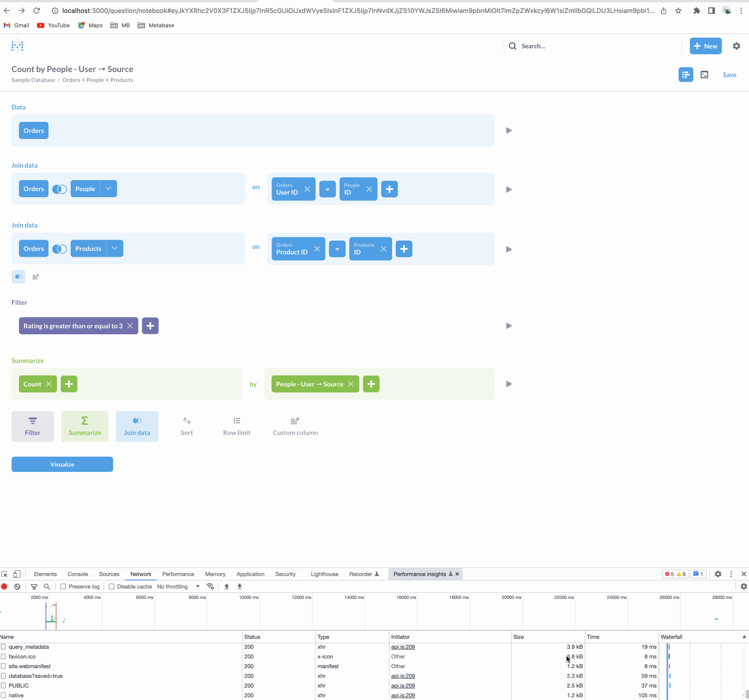Clear the network log in DevTools
Image resolution: width=749 pixels, height=700 pixels.
click(17, 586)
